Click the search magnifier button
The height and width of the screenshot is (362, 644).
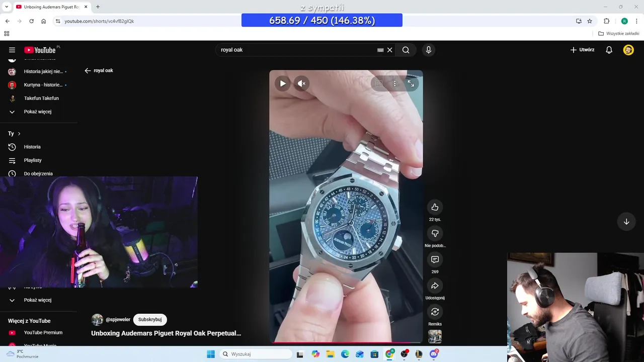[x=406, y=50]
